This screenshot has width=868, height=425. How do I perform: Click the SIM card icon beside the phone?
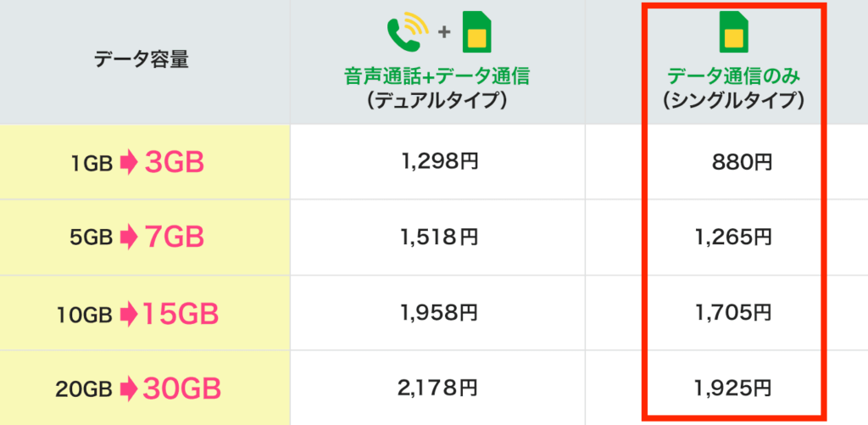coord(478,32)
